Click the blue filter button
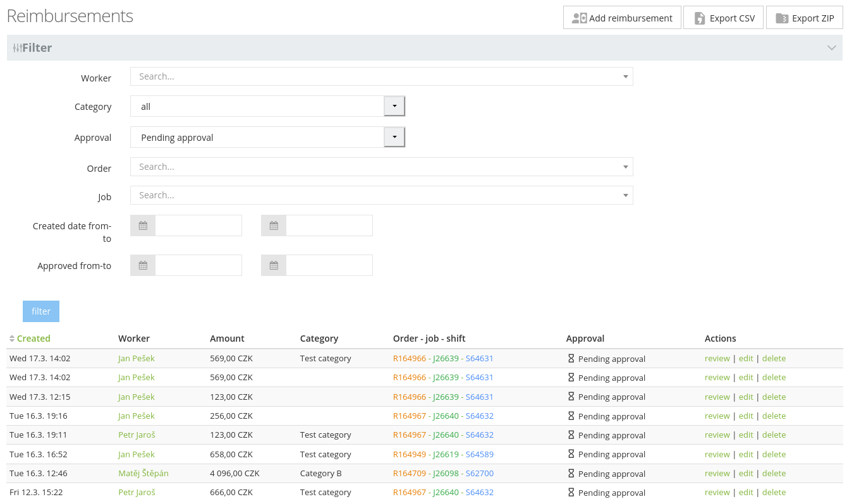847x504 pixels. (x=41, y=311)
